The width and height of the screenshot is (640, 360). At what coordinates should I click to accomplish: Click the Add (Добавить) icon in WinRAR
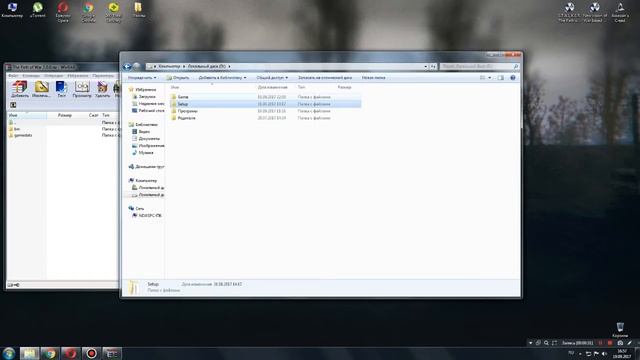click(x=20, y=89)
